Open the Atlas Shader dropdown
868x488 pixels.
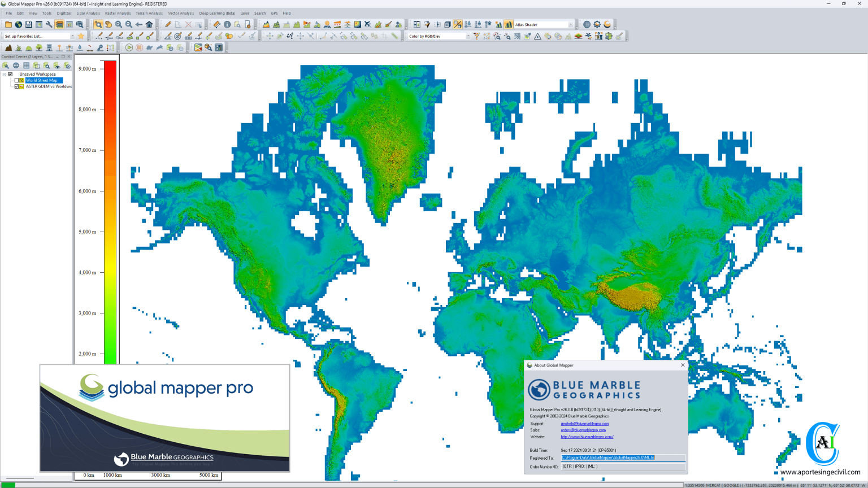point(570,24)
